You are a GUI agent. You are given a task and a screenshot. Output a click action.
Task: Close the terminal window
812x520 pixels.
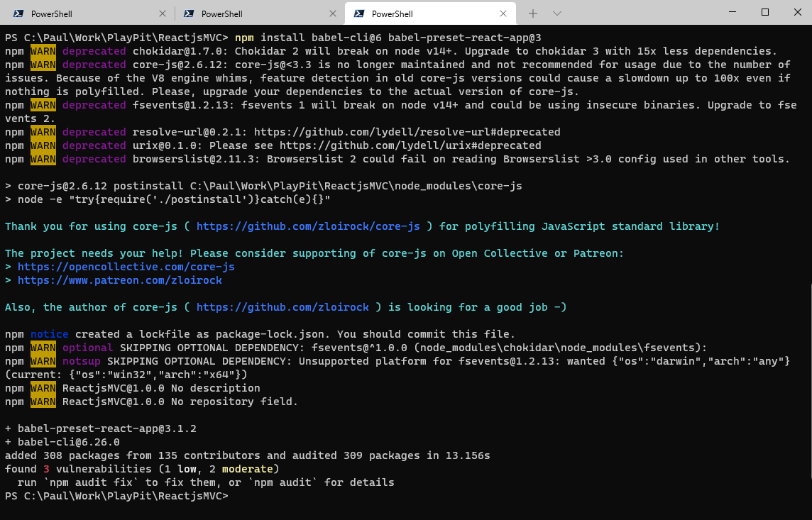coord(798,12)
